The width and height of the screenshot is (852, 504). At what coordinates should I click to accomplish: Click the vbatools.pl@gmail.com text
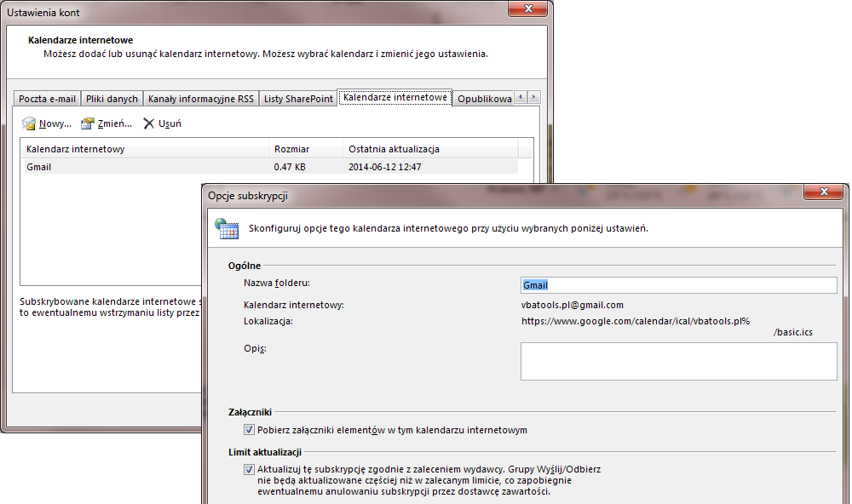(573, 305)
